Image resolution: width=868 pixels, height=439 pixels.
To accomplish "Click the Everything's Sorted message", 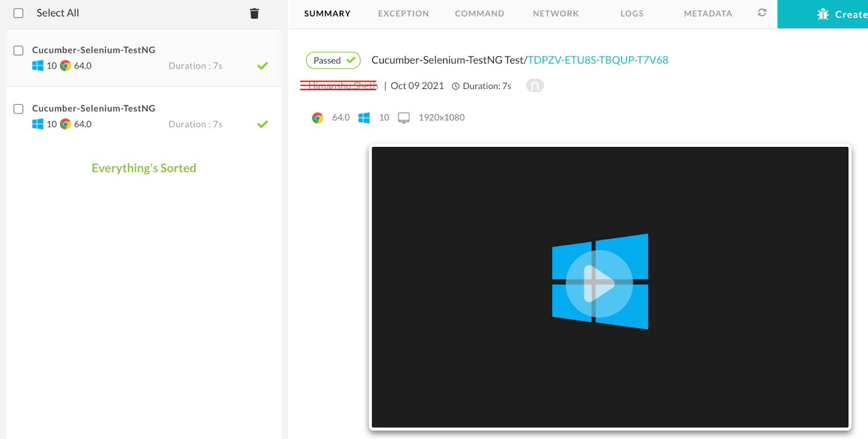I will coord(144,168).
